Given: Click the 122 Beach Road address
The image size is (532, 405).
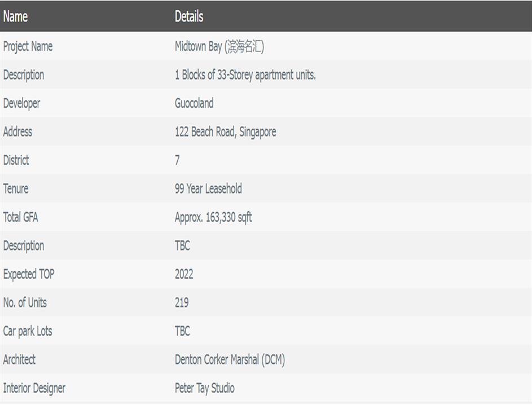Looking at the screenshot, I should [x=225, y=132].
